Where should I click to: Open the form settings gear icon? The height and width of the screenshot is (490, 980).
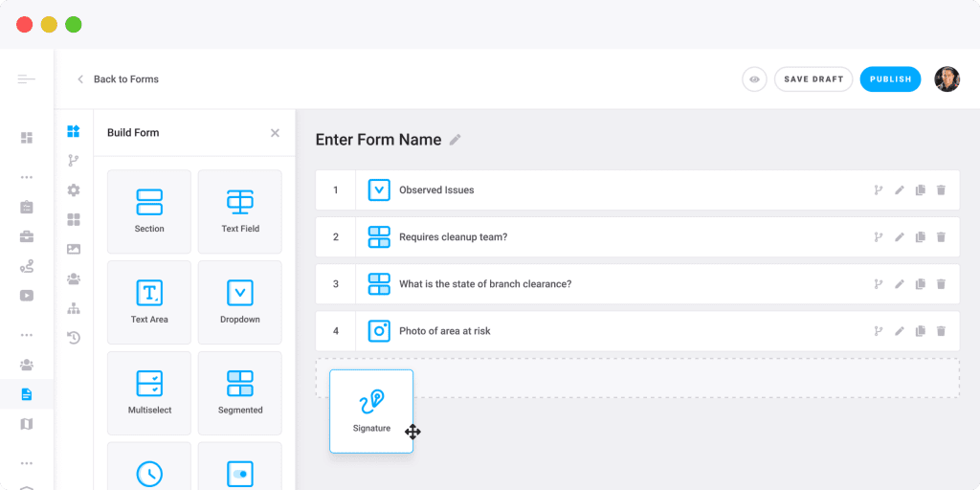(74, 190)
